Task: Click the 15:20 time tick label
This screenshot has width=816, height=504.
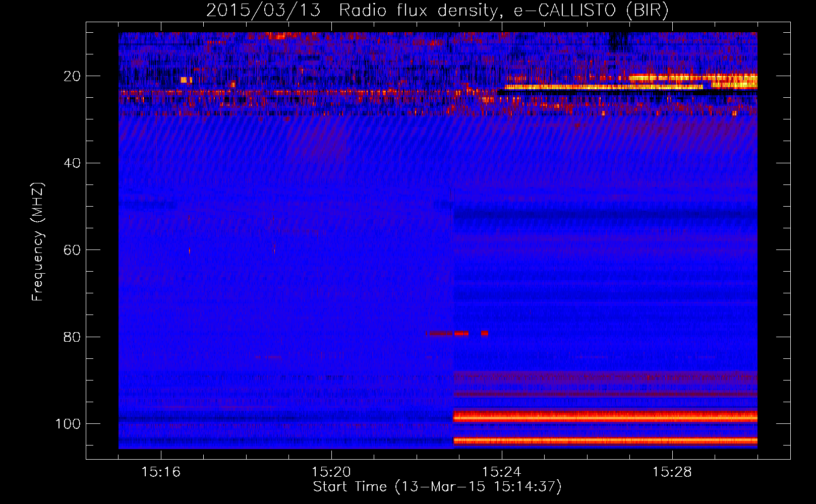Action: (x=331, y=472)
